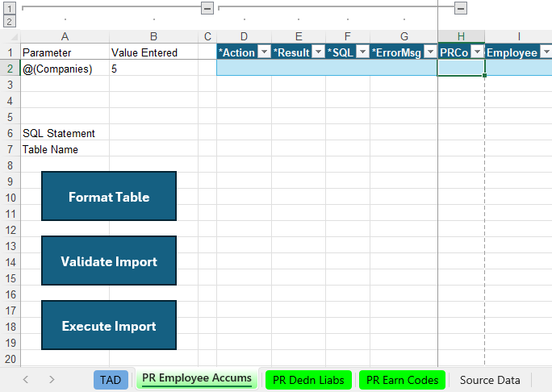The height and width of the screenshot is (392, 552).
Task: Select the @(Companies) cell
Action: [x=65, y=69]
